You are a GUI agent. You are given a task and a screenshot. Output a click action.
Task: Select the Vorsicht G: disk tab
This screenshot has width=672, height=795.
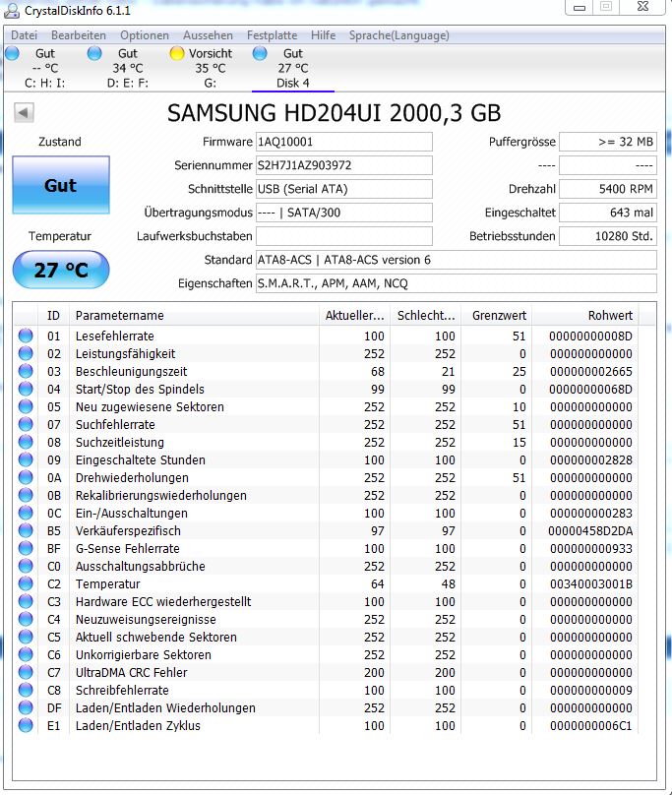click(210, 68)
